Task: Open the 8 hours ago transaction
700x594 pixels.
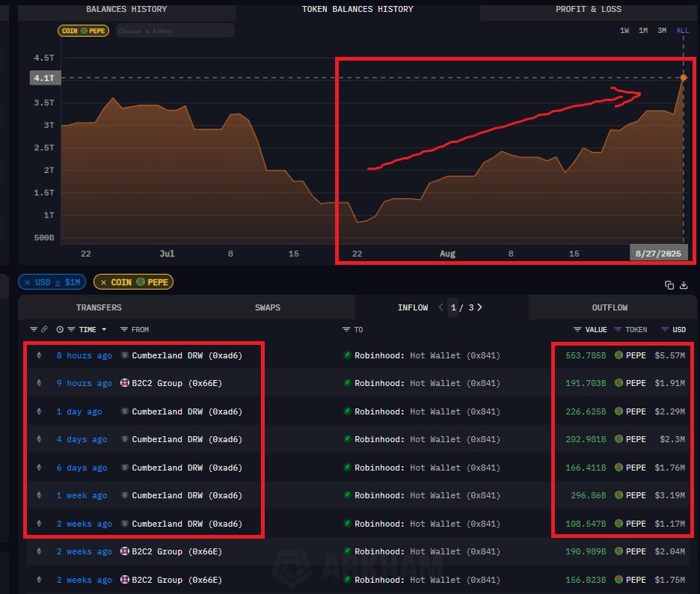Action: click(84, 355)
